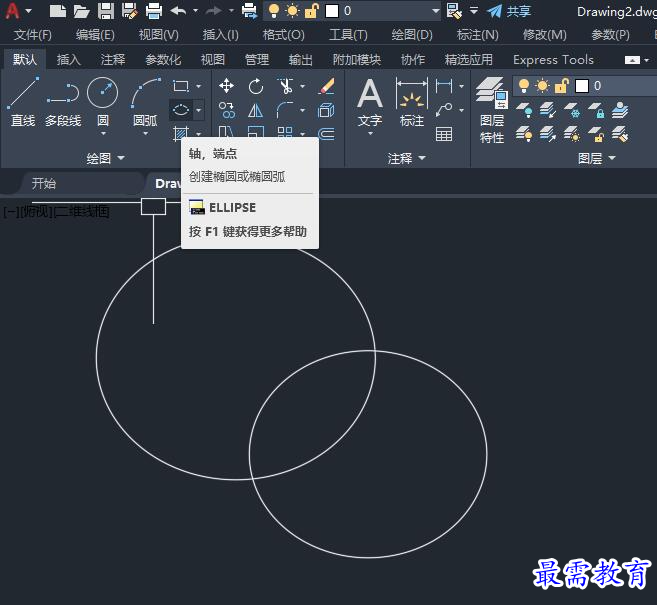Select the Line (直线) tool

[23, 102]
